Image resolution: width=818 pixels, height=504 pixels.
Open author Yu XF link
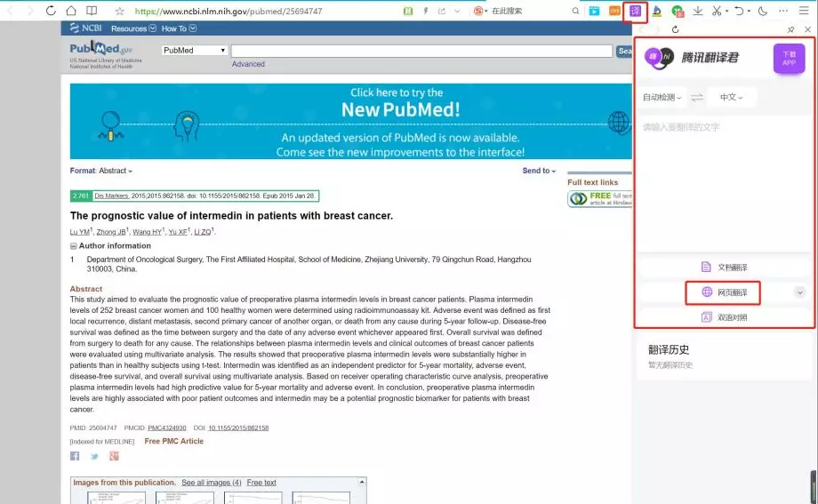[x=178, y=232]
